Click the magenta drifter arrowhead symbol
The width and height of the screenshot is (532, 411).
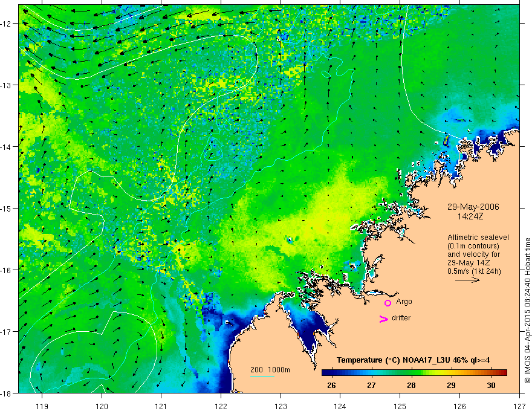pyautogui.click(x=384, y=319)
